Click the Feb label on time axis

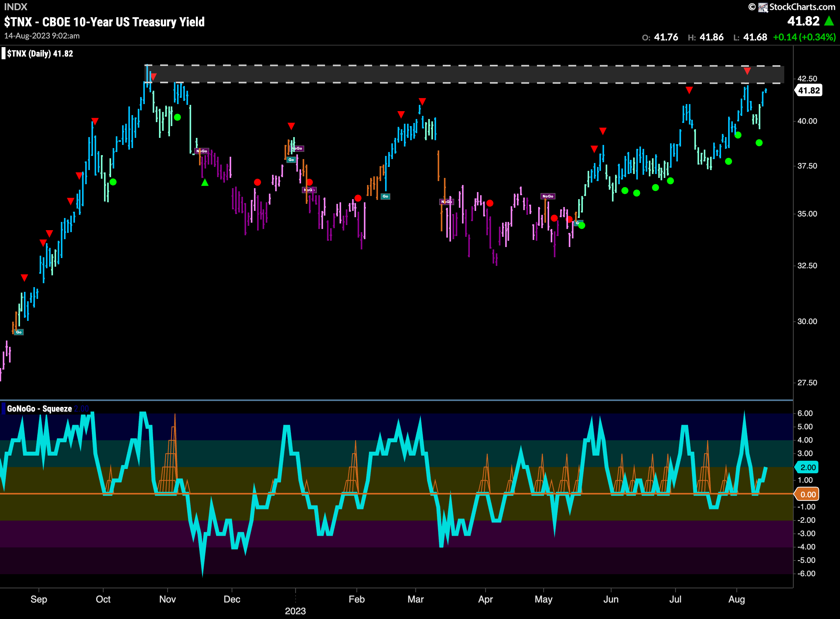pyautogui.click(x=357, y=599)
